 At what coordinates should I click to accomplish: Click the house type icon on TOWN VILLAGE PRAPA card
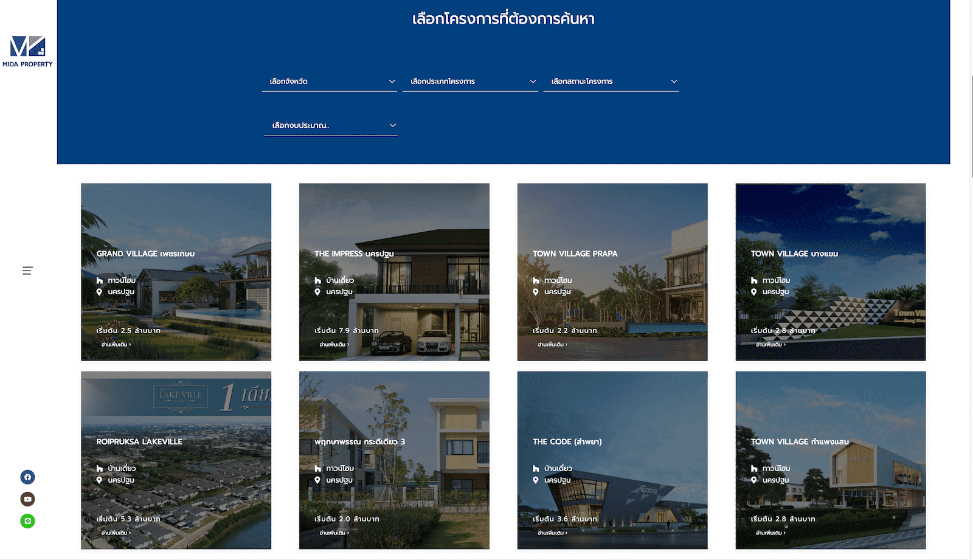pos(536,280)
